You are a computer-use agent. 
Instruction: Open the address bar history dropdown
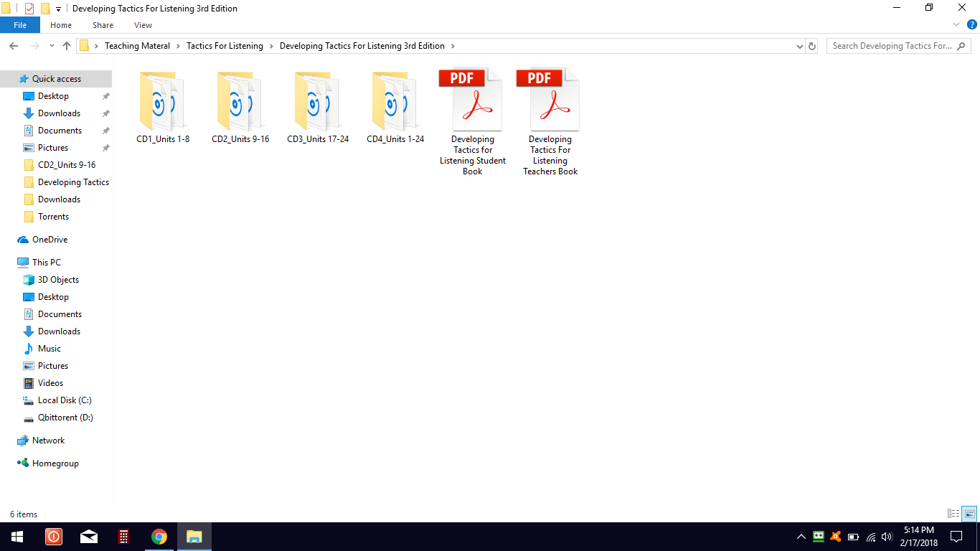click(799, 46)
